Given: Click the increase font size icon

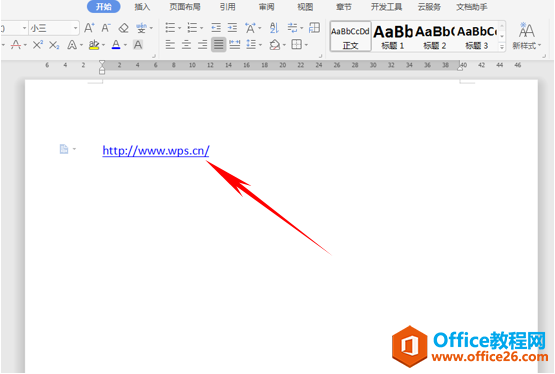Looking at the screenshot, I should coord(89,28).
